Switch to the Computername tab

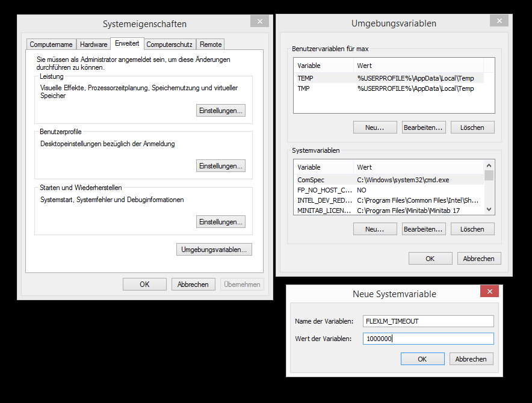(51, 45)
